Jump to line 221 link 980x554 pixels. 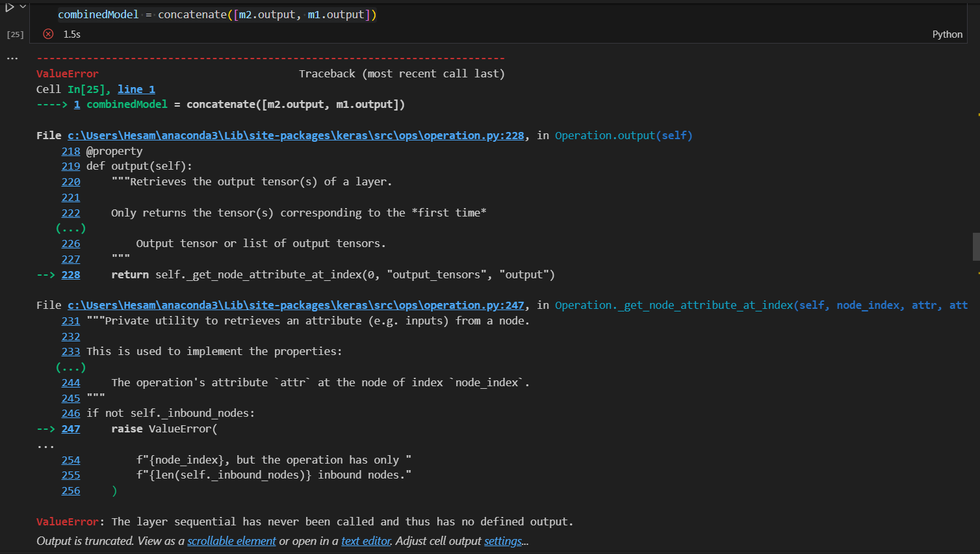[71, 197]
